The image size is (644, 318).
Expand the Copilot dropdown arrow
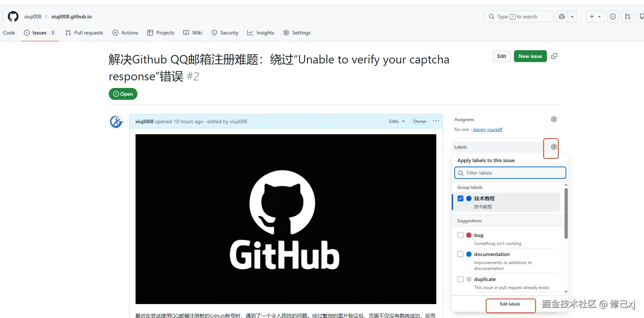572,17
